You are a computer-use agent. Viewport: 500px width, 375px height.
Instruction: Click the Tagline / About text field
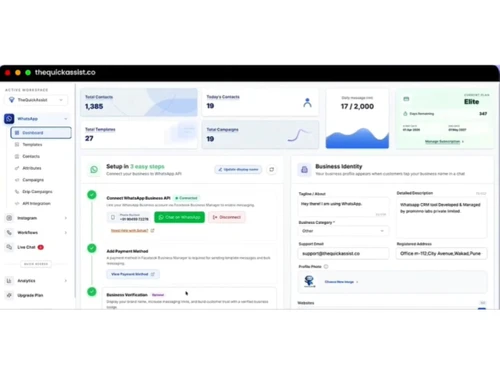[x=343, y=208]
